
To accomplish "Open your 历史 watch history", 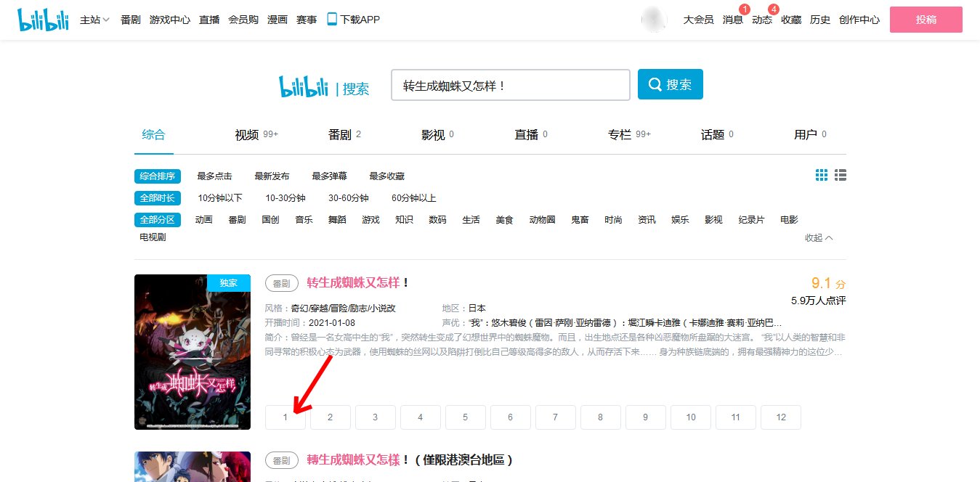I will coord(819,20).
